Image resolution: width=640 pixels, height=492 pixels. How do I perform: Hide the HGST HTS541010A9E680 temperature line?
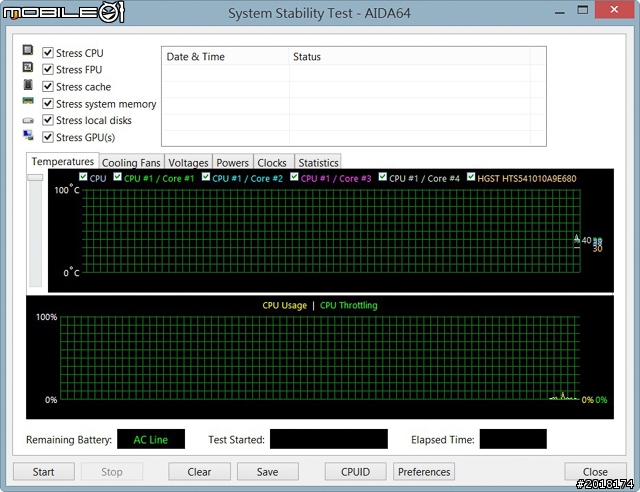(x=471, y=177)
